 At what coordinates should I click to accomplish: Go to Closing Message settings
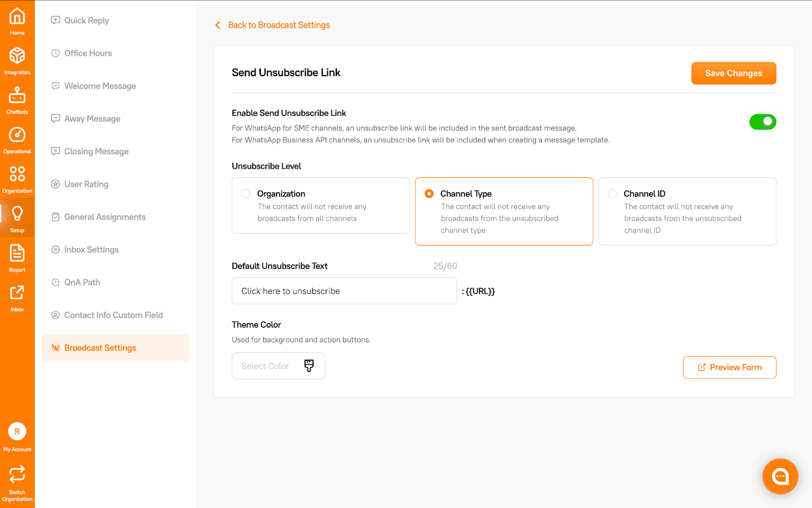point(116,151)
